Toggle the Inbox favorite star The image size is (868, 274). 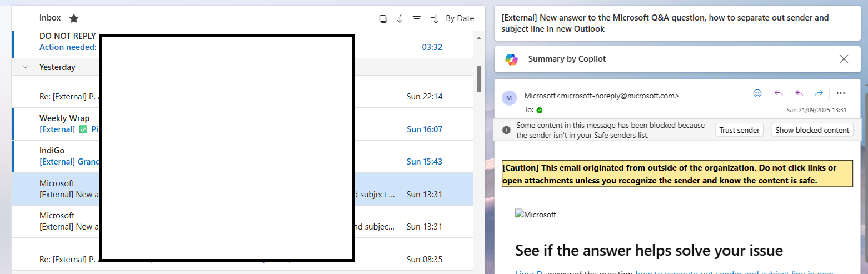tap(74, 18)
